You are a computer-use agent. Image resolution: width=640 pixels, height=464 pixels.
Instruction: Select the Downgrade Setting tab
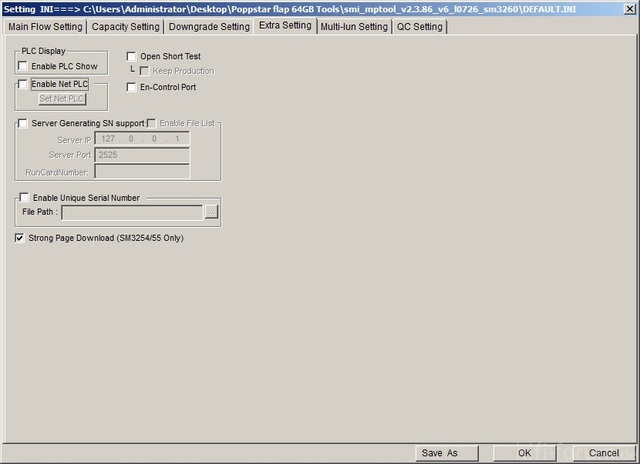209,26
